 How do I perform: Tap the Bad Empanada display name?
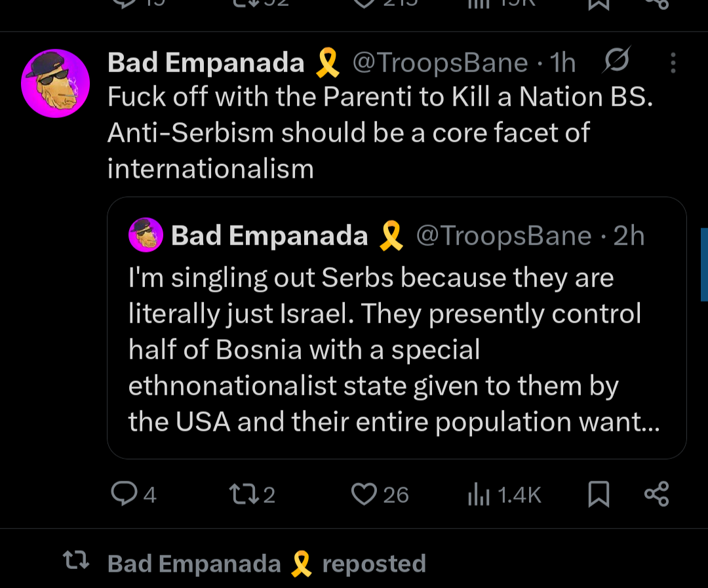tap(206, 63)
